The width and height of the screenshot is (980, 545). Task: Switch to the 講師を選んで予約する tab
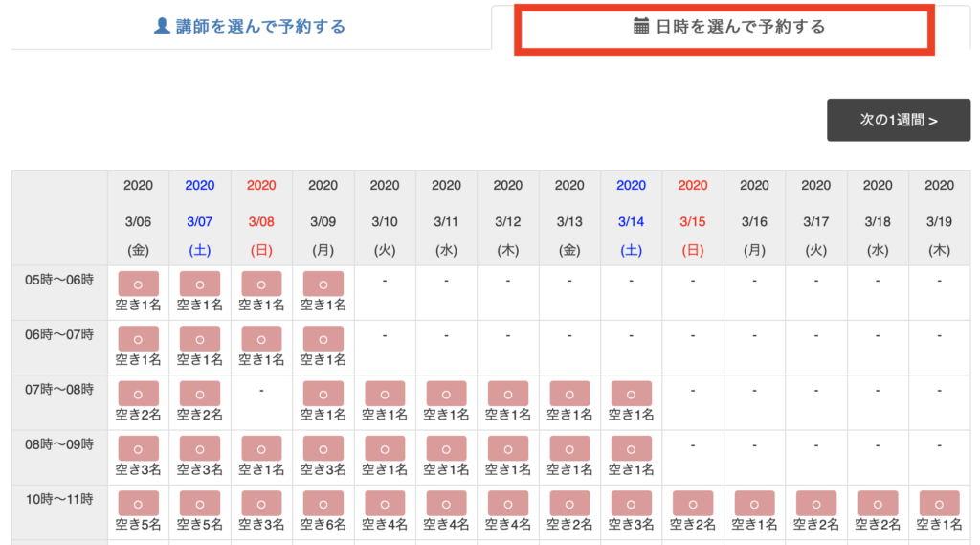[x=250, y=27]
